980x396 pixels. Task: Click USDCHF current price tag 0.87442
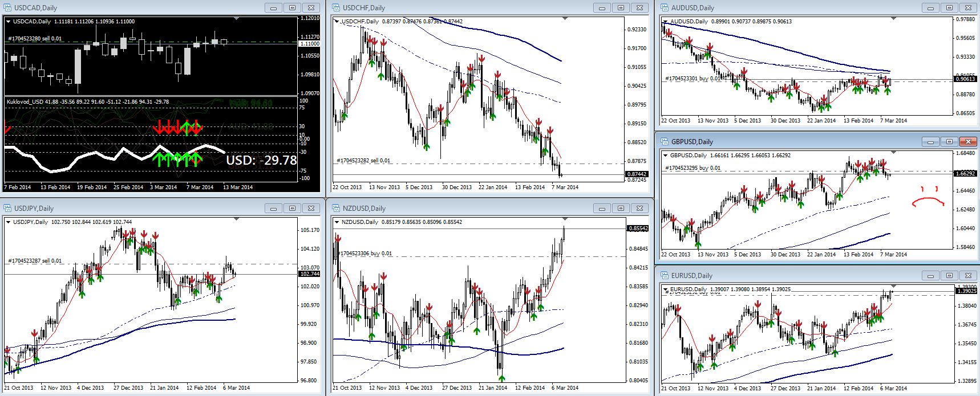pos(637,174)
